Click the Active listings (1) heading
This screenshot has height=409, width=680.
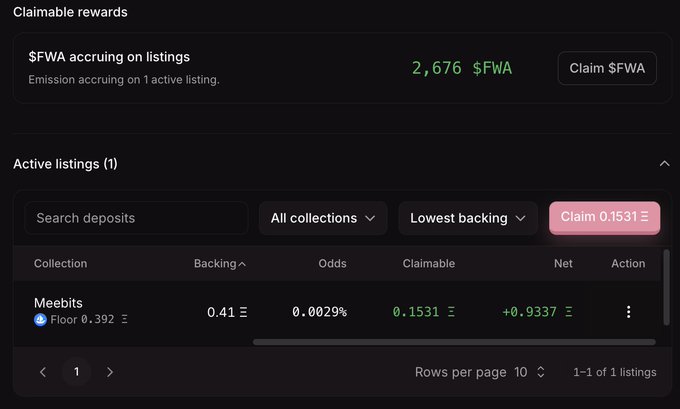click(x=65, y=164)
